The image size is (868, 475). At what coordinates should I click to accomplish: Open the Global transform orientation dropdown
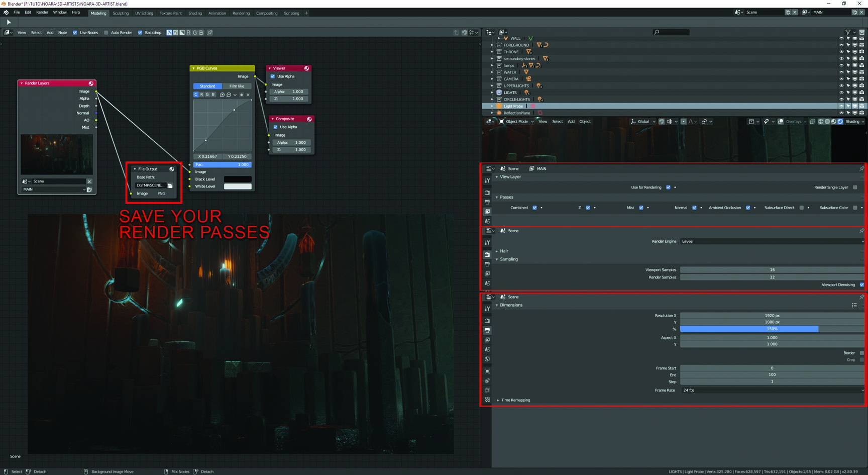643,122
